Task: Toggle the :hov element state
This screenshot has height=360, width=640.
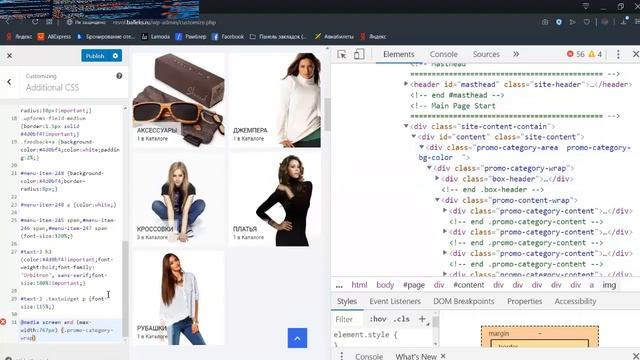Action: click(x=378, y=319)
